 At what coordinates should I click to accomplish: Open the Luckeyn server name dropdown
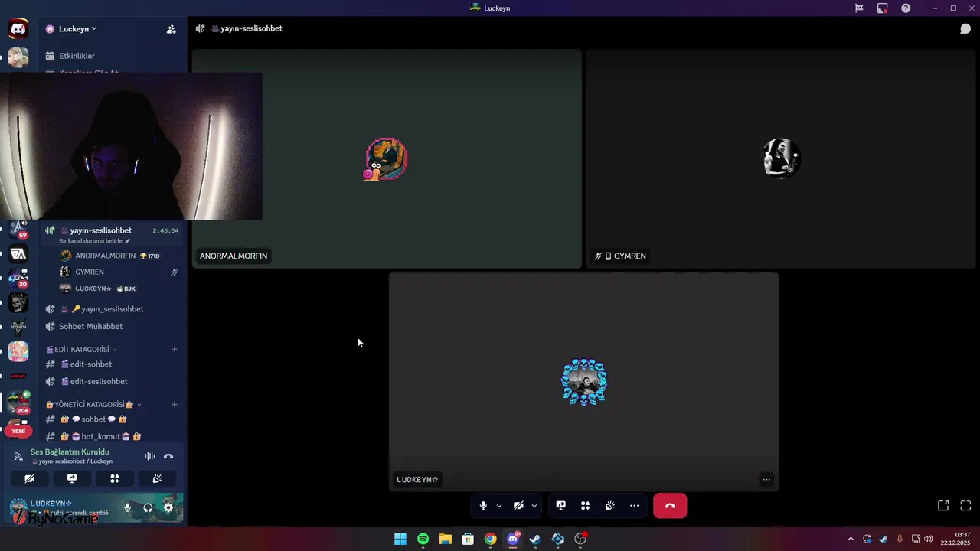click(x=77, y=29)
